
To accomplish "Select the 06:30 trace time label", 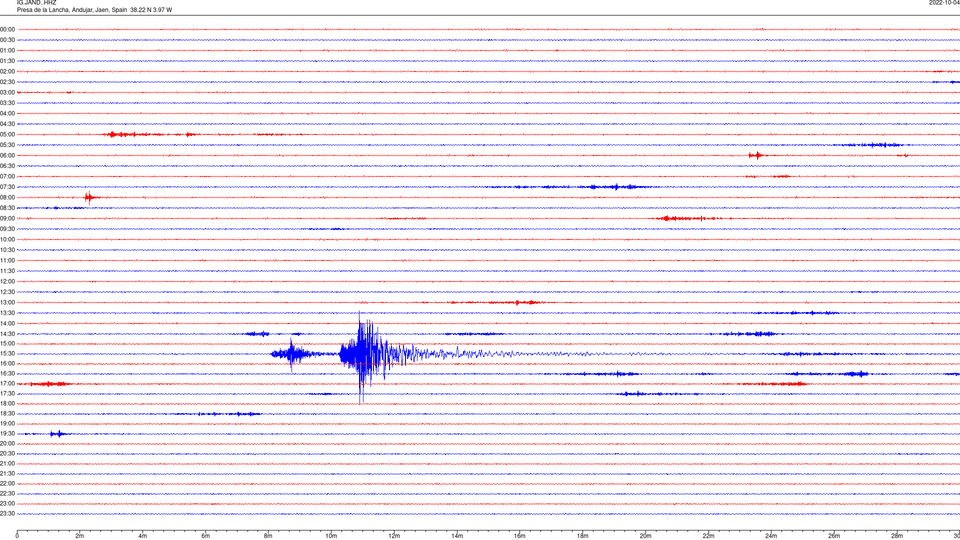I will (x=7, y=166).
